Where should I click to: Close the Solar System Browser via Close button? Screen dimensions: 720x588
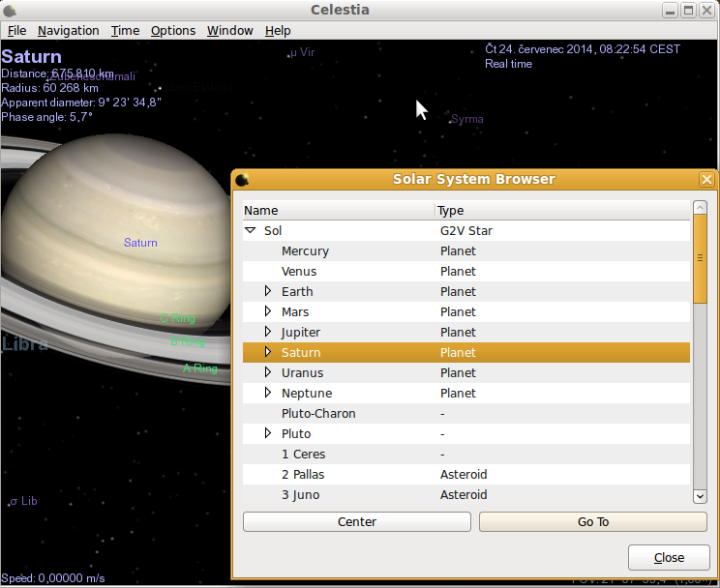(669, 557)
